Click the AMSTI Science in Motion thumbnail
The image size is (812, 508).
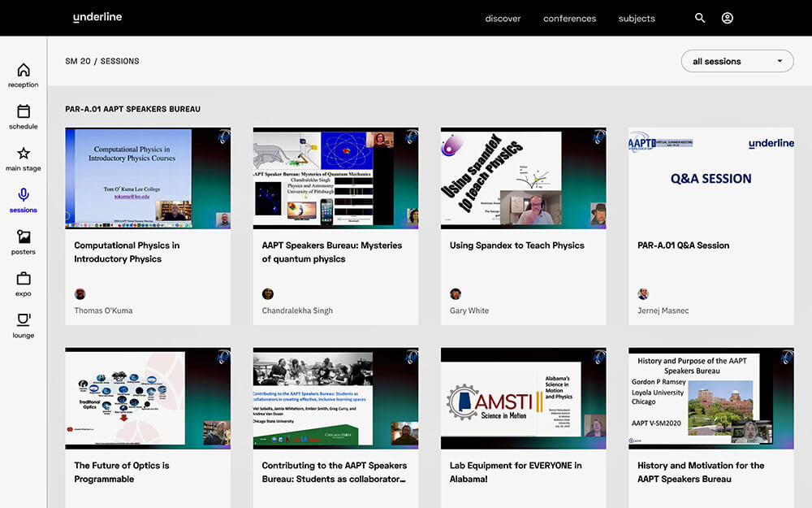pos(523,398)
